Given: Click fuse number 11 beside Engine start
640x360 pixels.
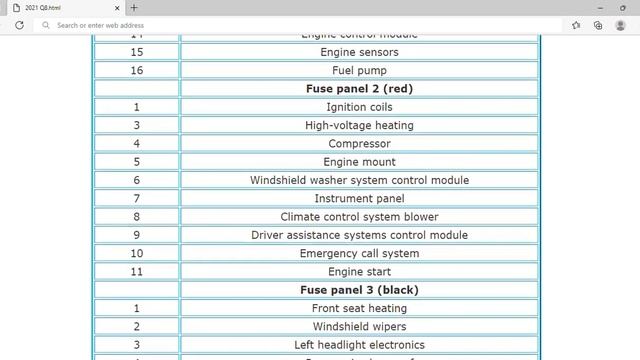Looking at the screenshot, I should click(x=137, y=271).
